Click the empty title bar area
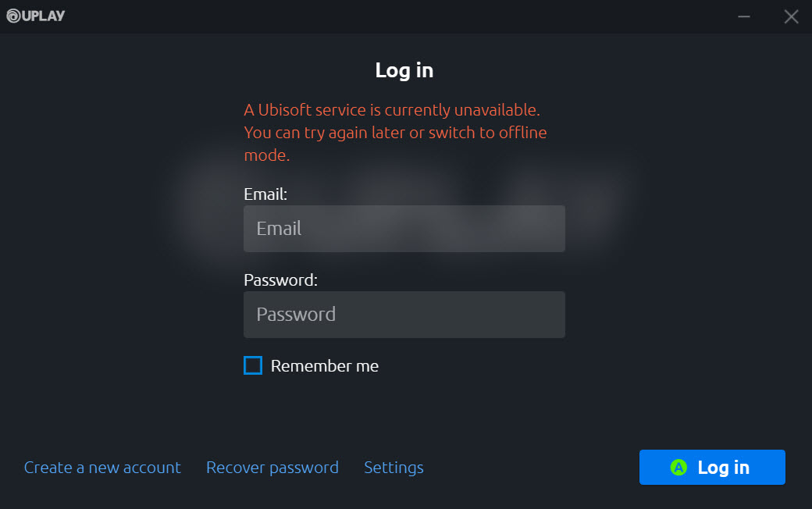Viewport: 812px width, 509px height. click(x=390, y=16)
